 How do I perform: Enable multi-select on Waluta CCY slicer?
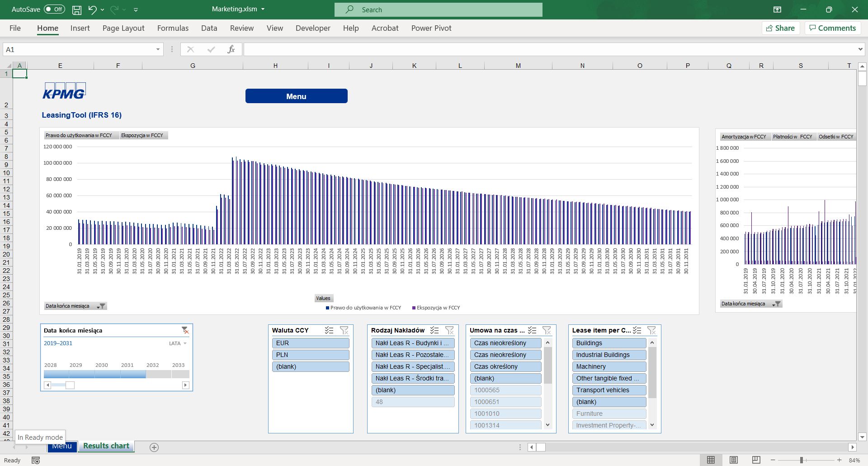coord(329,330)
